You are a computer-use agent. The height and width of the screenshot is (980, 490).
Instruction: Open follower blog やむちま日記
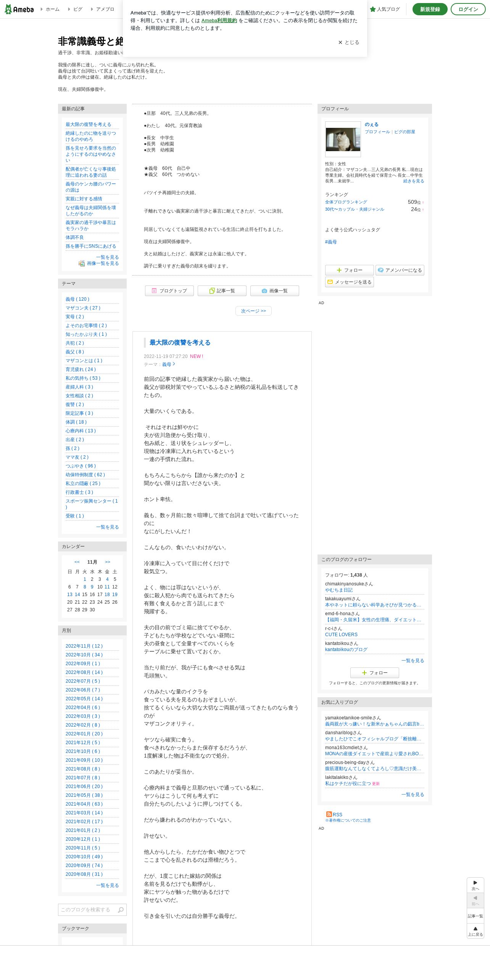[x=339, y=590]
